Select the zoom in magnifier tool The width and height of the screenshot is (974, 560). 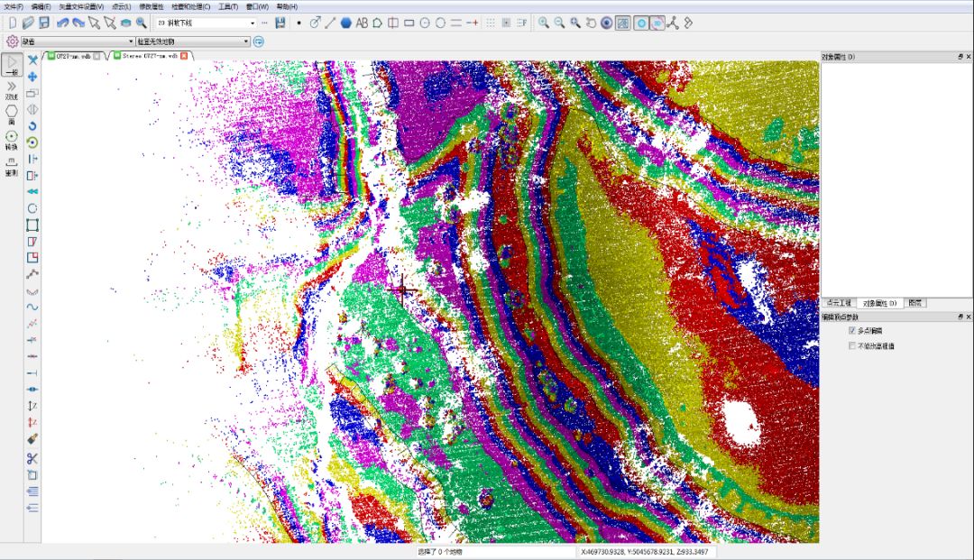(x=544, y=23)
